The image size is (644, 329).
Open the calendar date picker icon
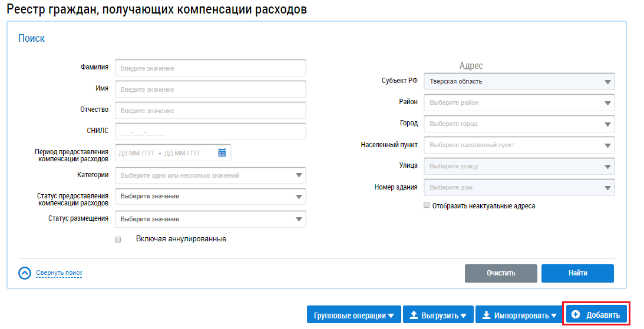pos(222,153)
